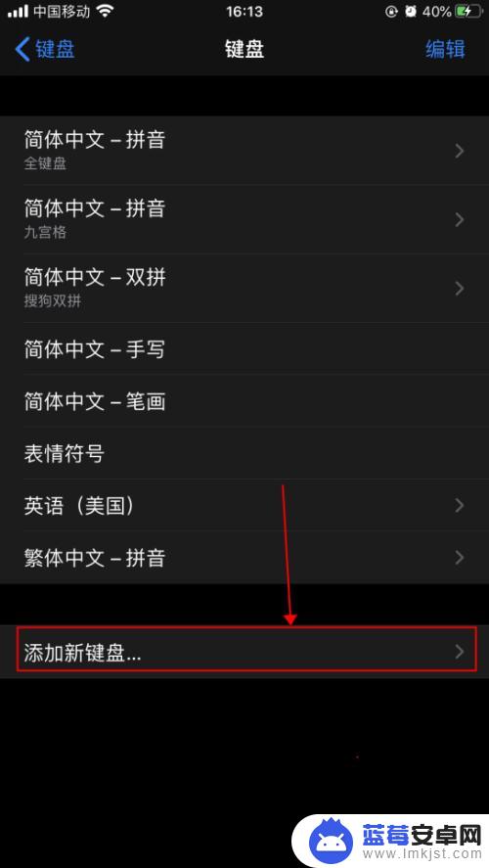Tap the blue back arrow icon
The image size is (489, 868).
[22, 49]
